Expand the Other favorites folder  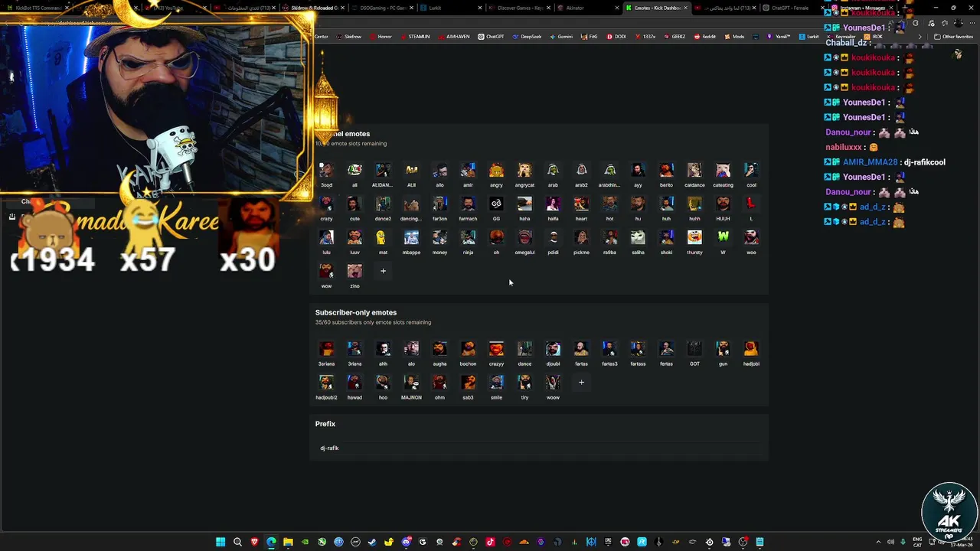pos(953,37)
